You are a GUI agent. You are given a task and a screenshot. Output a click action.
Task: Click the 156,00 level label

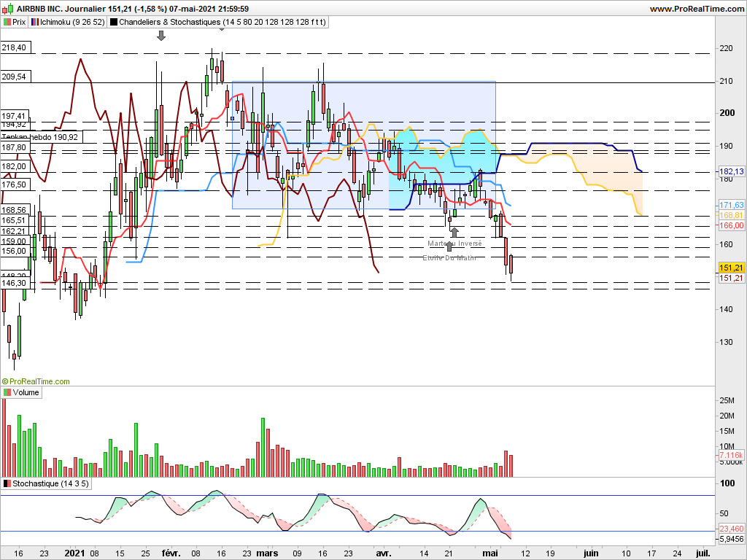pos(15,251)
